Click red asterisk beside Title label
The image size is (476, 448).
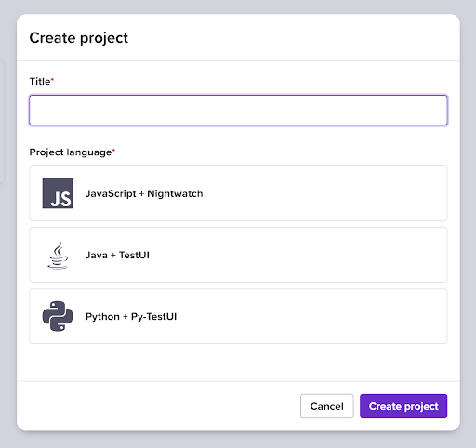click(x=52, y=80)
